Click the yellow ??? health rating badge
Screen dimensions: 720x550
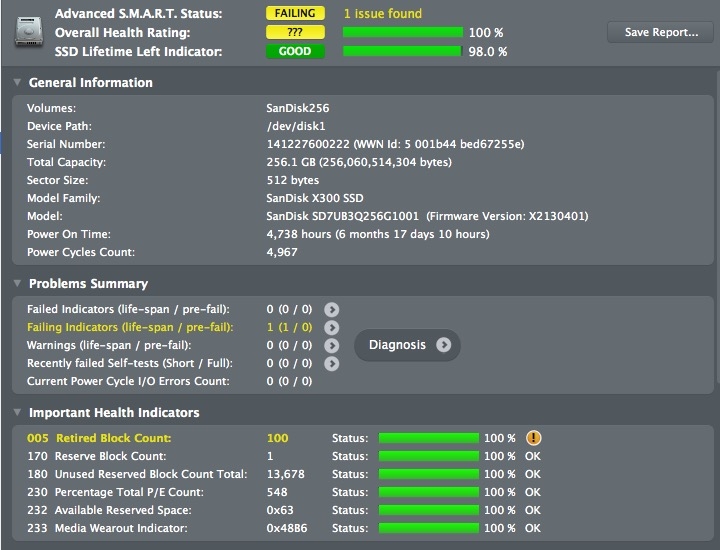[295, 33]
